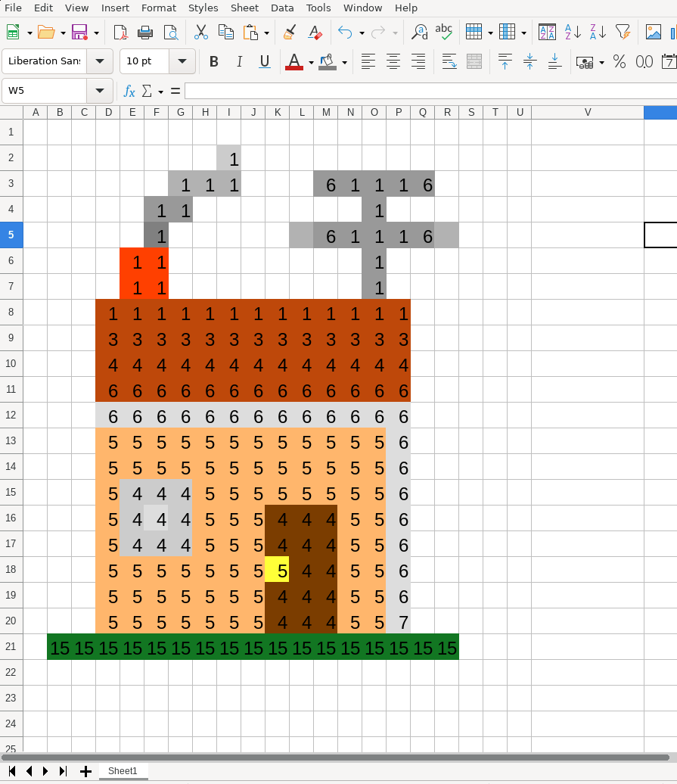Click the Save document icon
The height and width of the screenshot is (784, 677).
point(79,33)
